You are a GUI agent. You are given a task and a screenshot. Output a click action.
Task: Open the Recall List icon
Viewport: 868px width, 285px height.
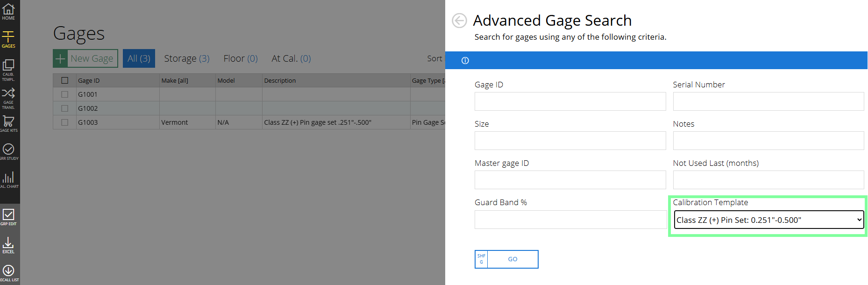tap(8, 273)
